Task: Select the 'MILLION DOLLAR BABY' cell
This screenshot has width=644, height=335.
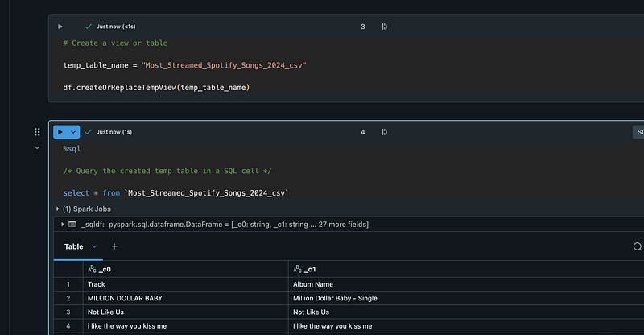Action: [x=186, y=299]
